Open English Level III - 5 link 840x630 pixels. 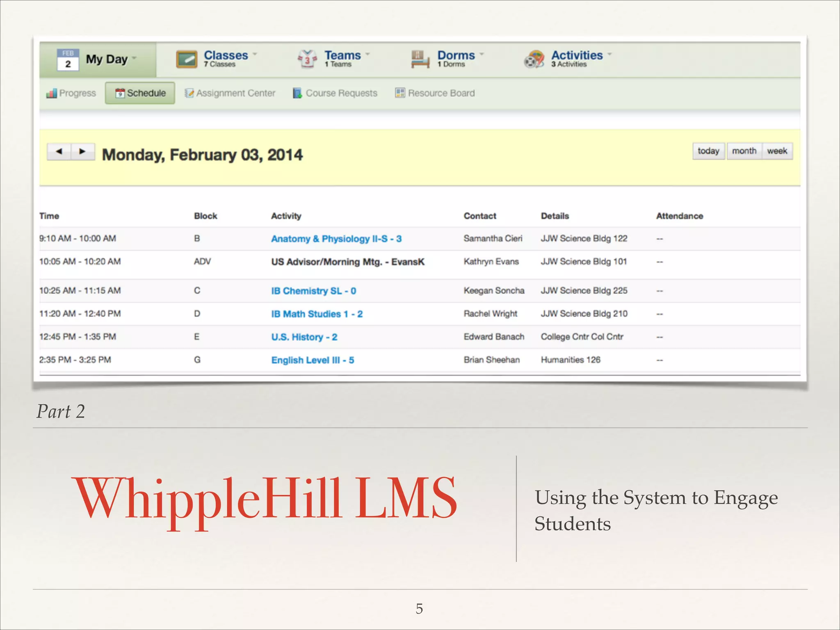pyautogui.click(x=313, y=360)
